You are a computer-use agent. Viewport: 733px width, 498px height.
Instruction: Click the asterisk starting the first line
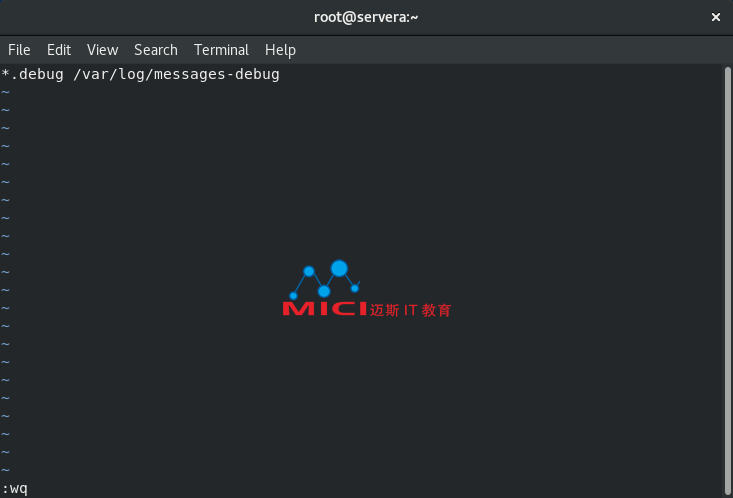(x=6, y=73)
